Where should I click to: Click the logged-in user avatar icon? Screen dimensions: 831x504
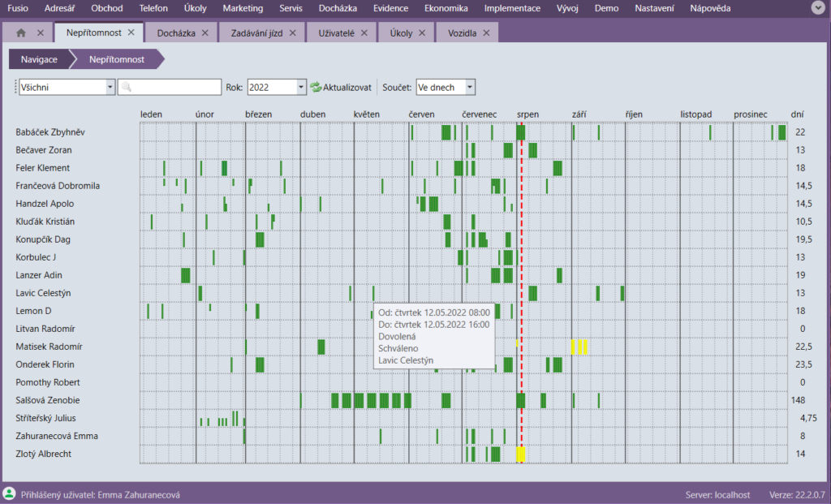pos(9,493)
